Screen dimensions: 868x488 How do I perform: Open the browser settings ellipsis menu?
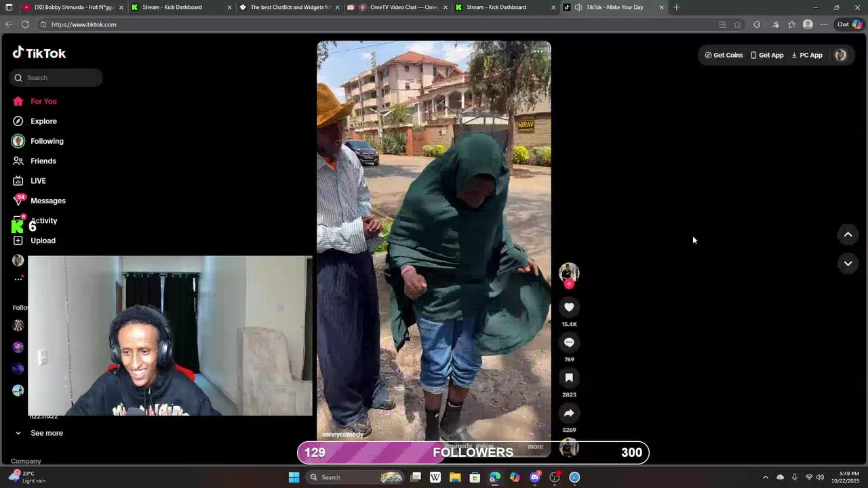pos(824,24)
